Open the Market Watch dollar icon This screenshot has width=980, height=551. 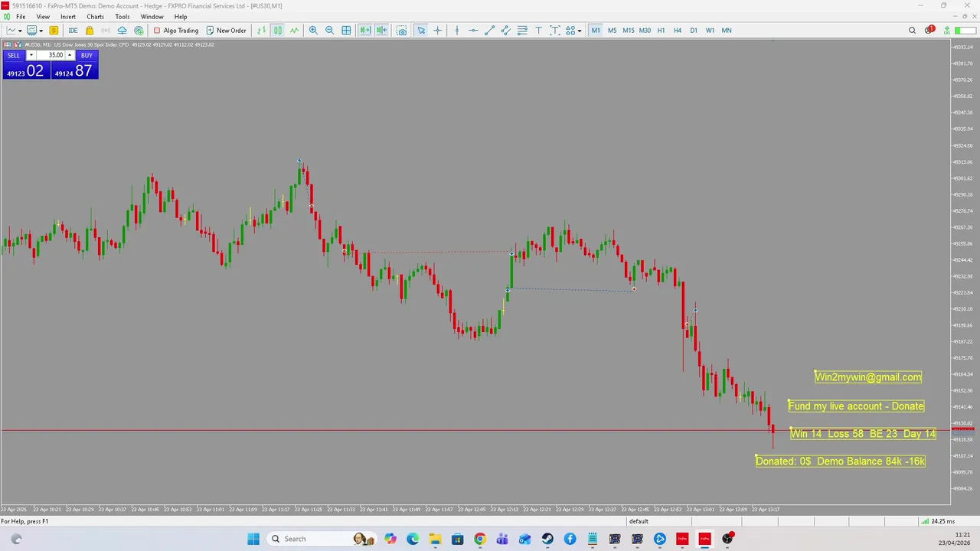[54, 31]
